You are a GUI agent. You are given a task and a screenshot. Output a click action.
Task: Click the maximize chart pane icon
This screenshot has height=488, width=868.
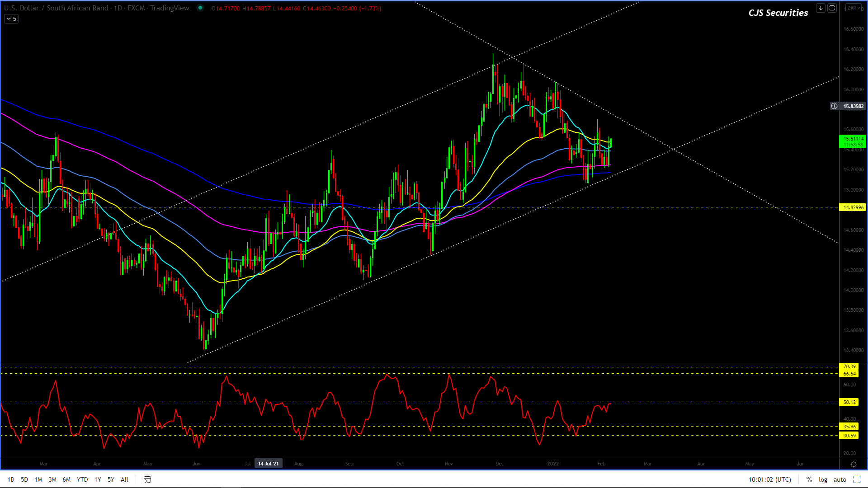point(832,8)
